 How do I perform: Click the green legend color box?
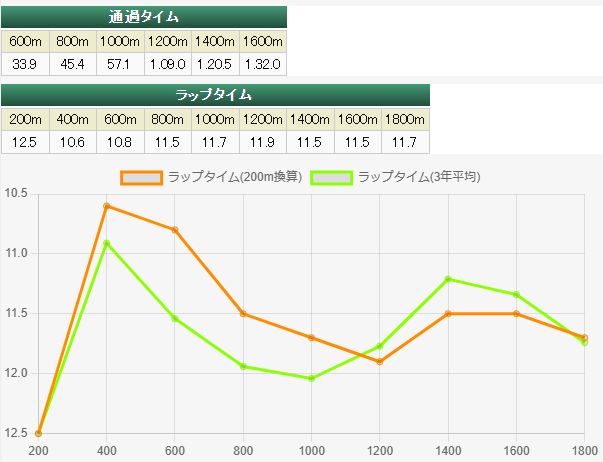click(x=331, y=177)
